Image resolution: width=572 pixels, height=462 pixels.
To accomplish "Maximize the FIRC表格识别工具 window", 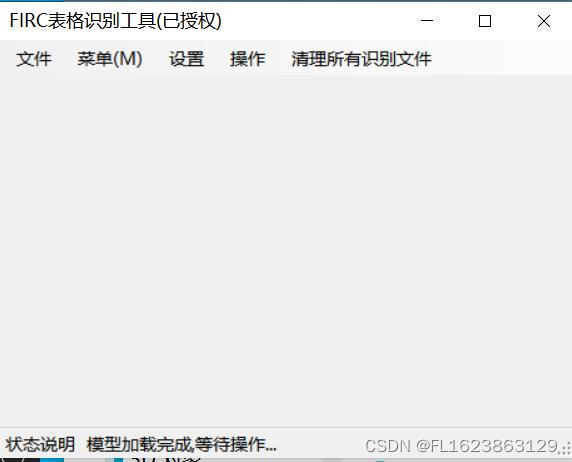I will click(485, 20).
